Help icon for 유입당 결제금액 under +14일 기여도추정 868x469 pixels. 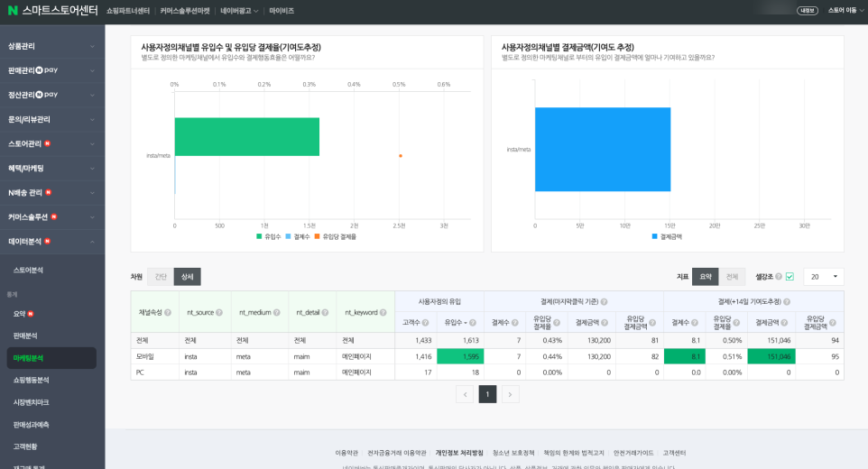pos(833,323)
